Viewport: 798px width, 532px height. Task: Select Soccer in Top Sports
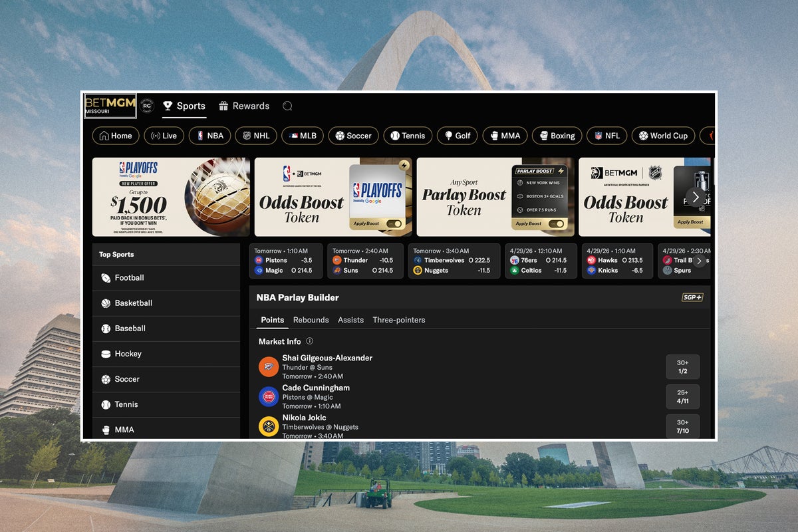166,379
